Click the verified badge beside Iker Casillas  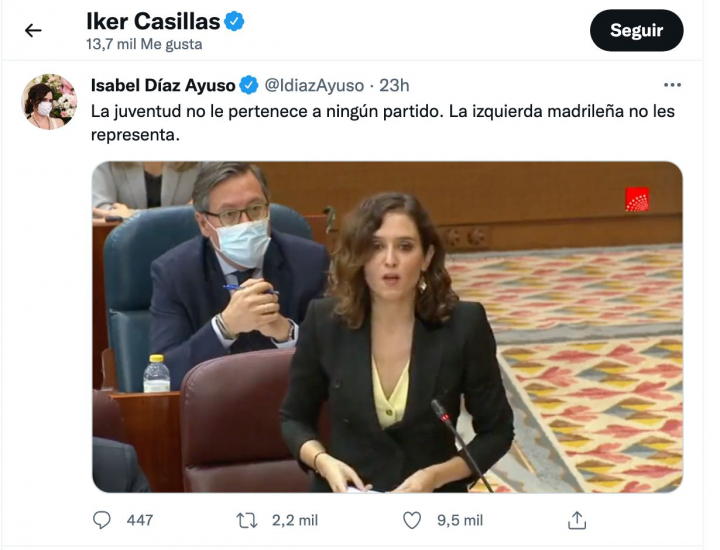234,22
